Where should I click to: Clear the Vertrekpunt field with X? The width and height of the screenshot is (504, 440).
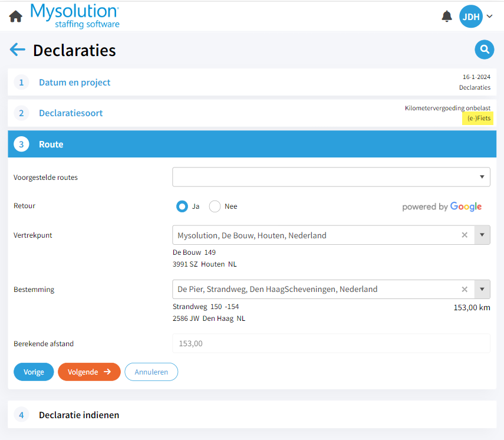[465, 235]
